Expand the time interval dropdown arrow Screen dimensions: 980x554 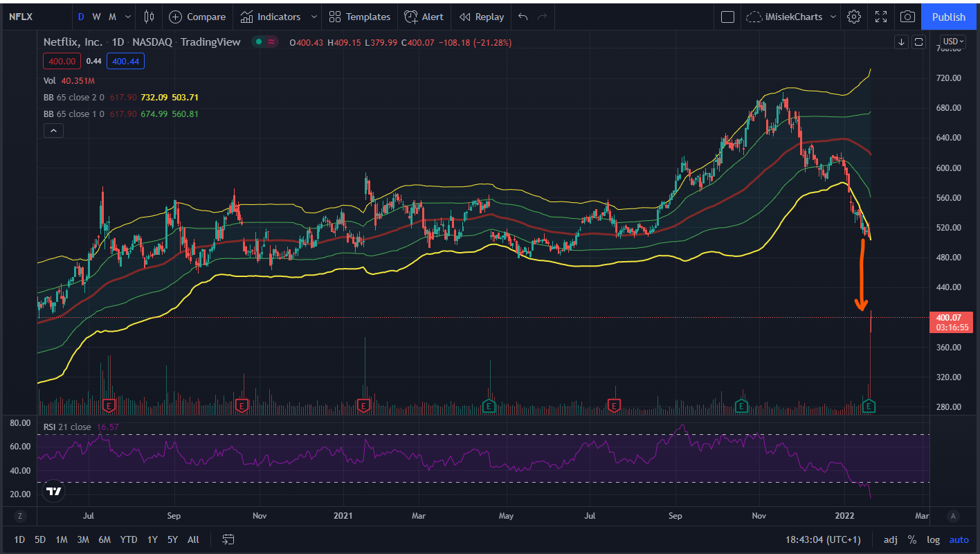(x=127, y=17)
